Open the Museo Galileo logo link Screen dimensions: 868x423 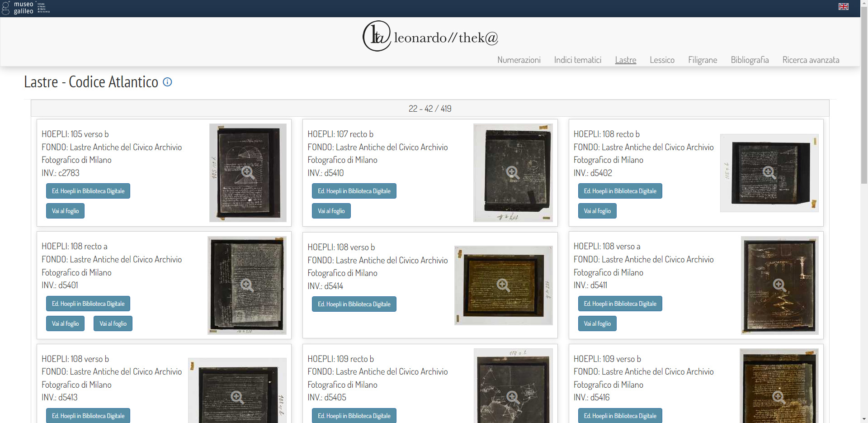pyautogui.click(x=26, y=8)
